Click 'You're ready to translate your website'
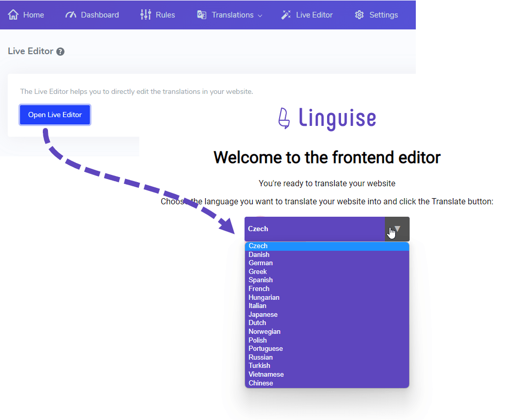Screen dimensions: 519x420 327,184
